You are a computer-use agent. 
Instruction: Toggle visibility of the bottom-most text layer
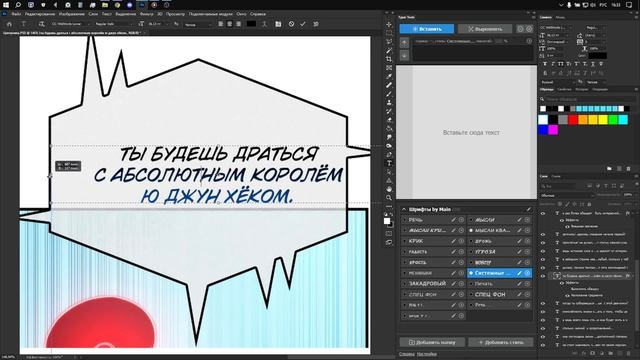pyautogui.click(x=543, y=345)
